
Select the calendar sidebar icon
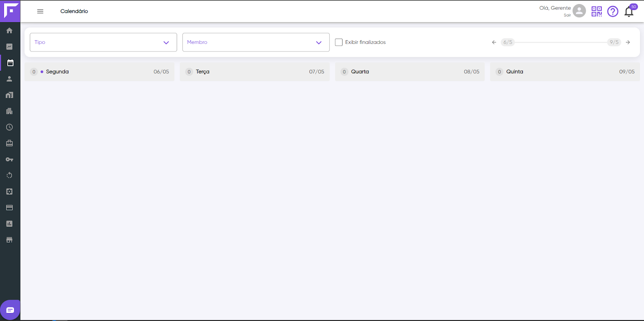click(10, 63)
